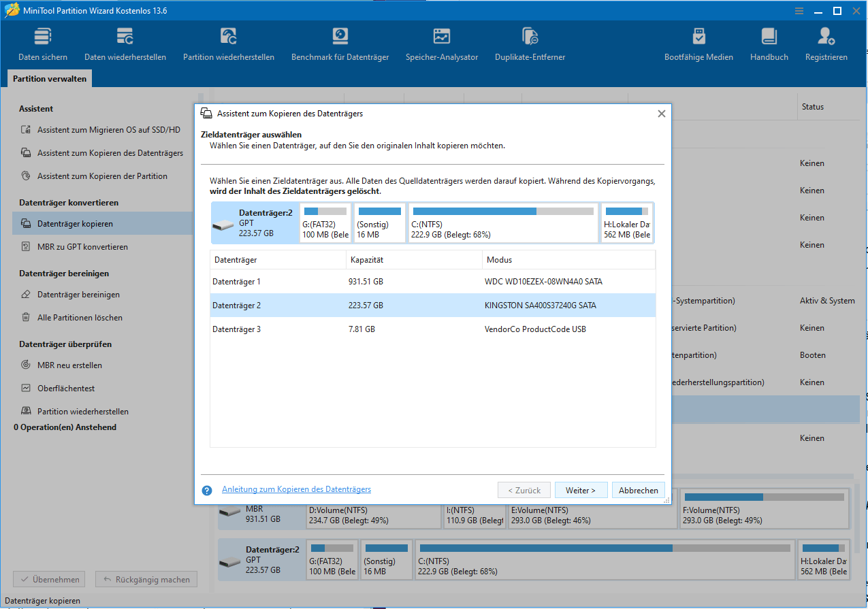
Task: Click the Modus column header
Action: (568, 260)
